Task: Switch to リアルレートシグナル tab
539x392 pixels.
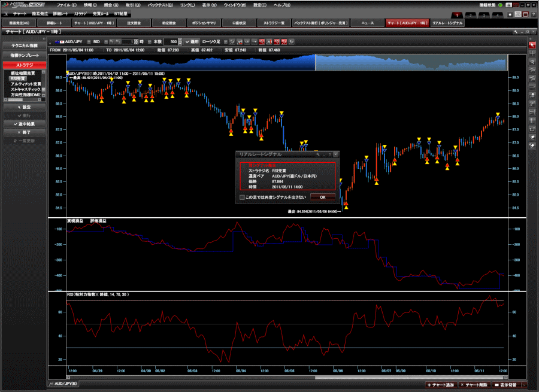Action: [x=447, y=23]
